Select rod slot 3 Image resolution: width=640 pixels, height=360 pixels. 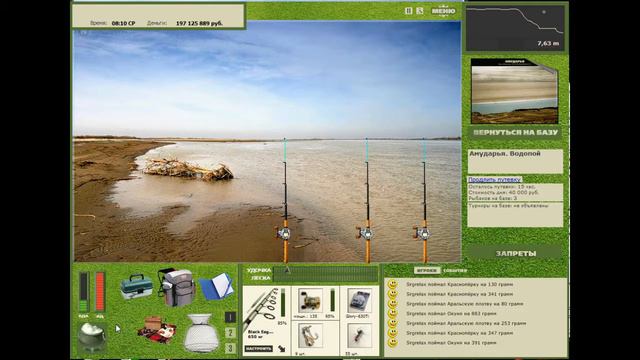230,348
